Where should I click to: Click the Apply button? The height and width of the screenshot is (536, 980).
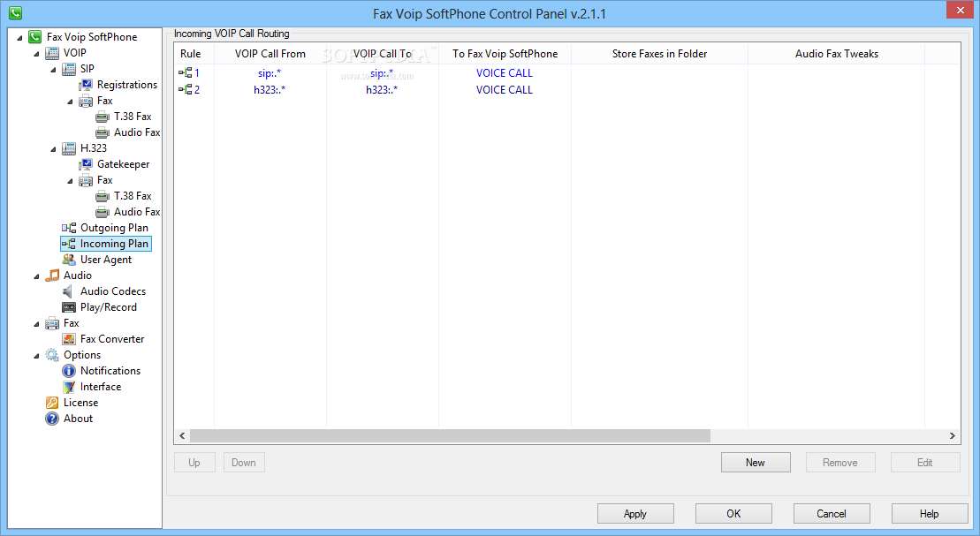click(635, 514)
